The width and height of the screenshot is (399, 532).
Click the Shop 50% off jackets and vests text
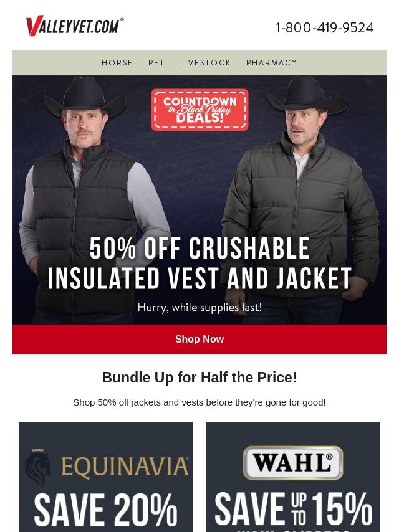click(199, 402)
